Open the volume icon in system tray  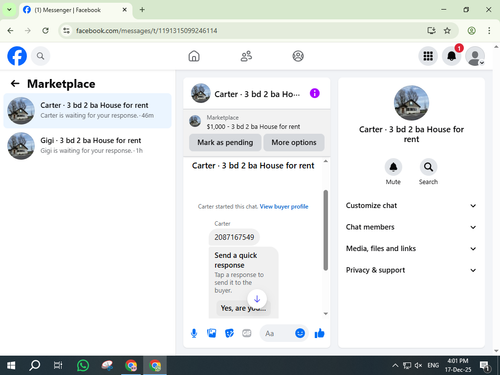click(x=418, y=366)
